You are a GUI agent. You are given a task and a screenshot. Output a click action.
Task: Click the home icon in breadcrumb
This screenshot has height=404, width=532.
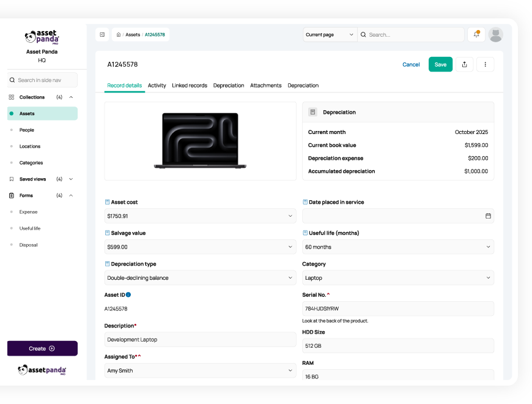(119, 35)
